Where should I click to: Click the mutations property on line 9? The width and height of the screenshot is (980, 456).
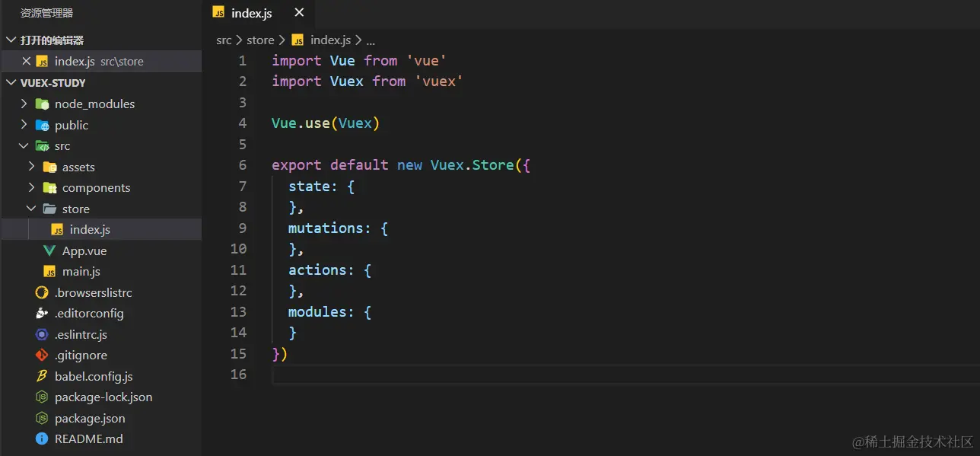point(326,228)
